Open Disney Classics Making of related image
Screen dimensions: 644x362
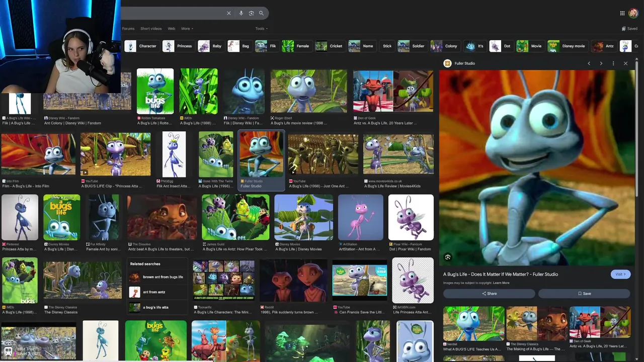[x=536, y=323]
